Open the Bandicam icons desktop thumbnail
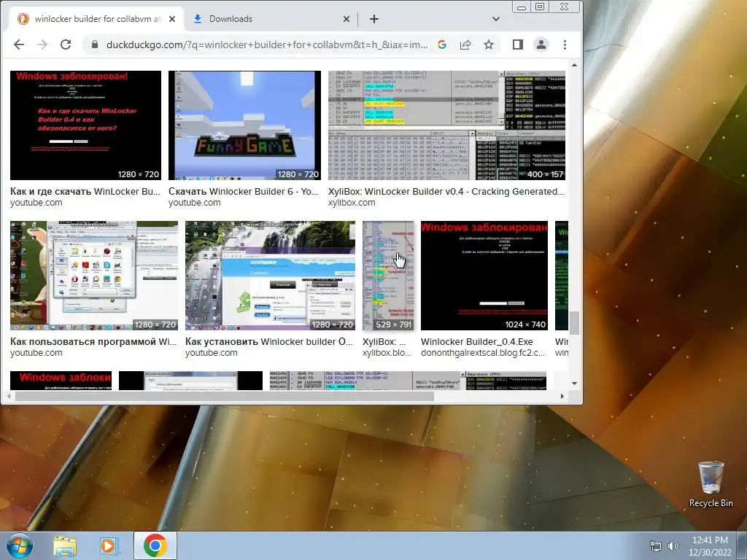This screenshot has height=560, width=747. click(x=94, y=275)
